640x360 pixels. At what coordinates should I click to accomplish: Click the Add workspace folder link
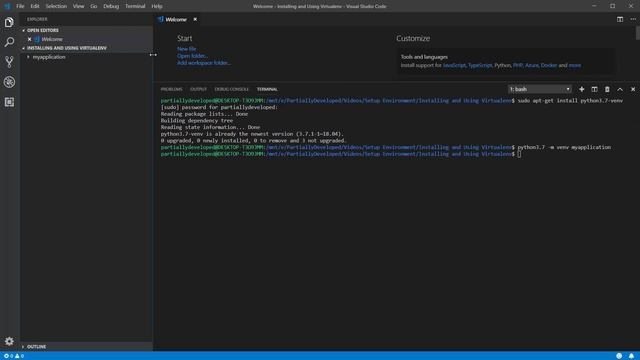pyautogui.click(x=204, y=63)
